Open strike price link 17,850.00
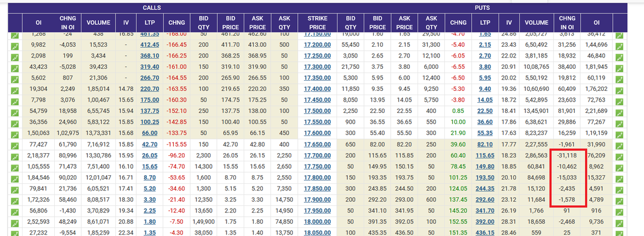The image size is (644, 236). [x=317, y=188]
